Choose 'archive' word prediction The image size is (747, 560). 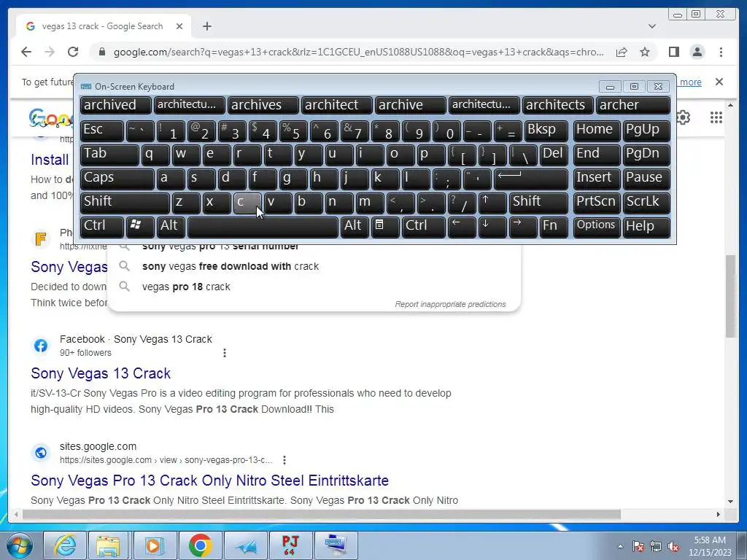410,105
